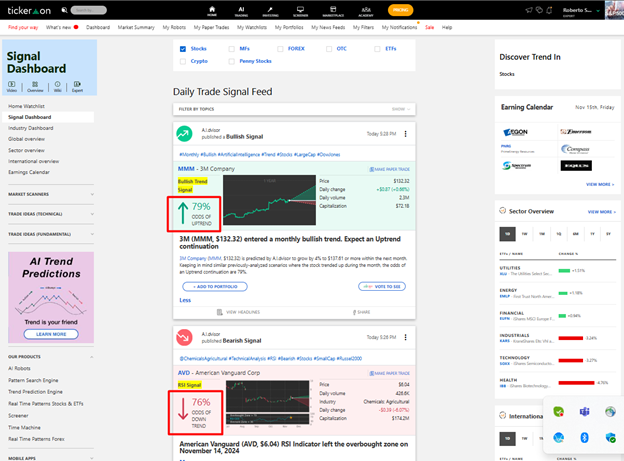Click the orange Pricing button
Image resolution: width=624 pixels, height=461 pixels.
pos(400,10)
